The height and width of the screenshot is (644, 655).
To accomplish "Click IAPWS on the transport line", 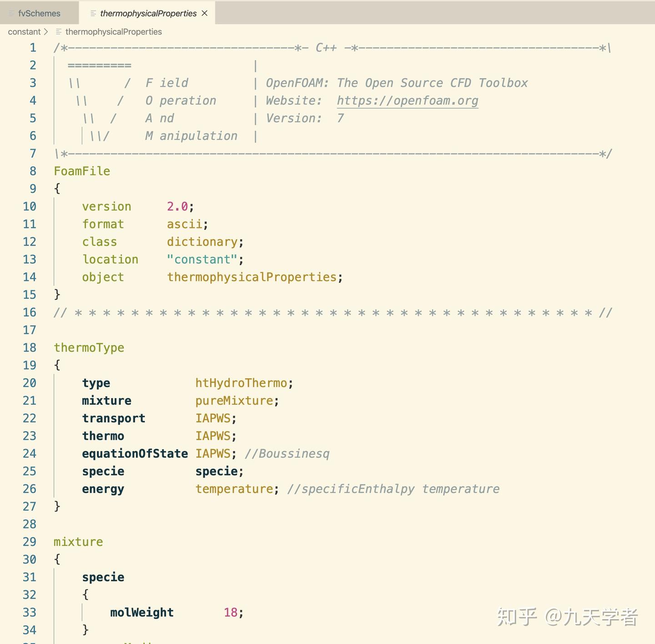I will pos(213,418).
